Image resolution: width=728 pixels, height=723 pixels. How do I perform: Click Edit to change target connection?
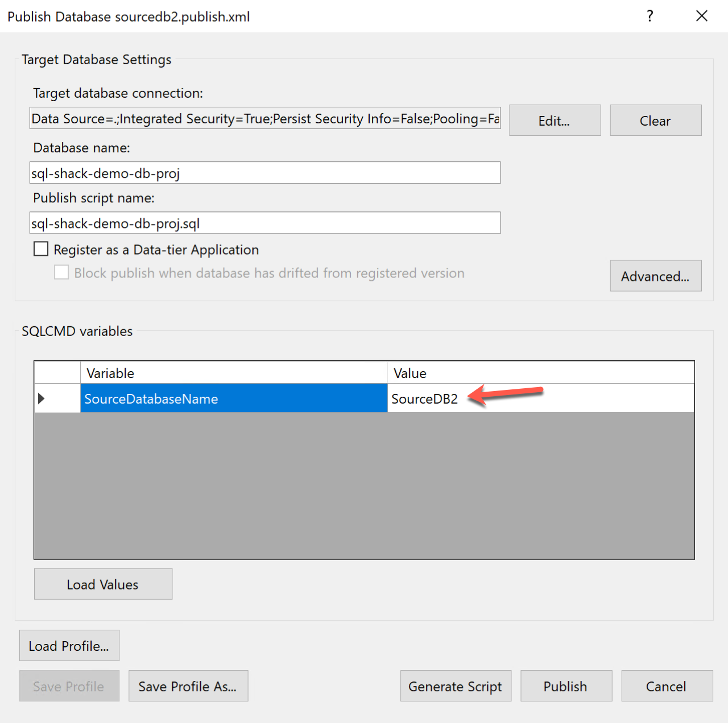(555, 120)
